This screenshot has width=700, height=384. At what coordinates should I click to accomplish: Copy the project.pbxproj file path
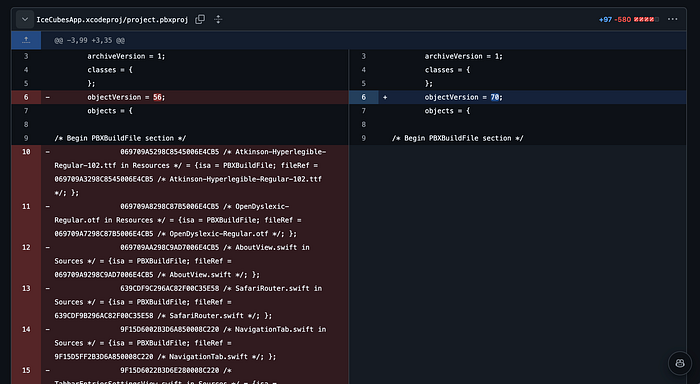tap(200, 19)
